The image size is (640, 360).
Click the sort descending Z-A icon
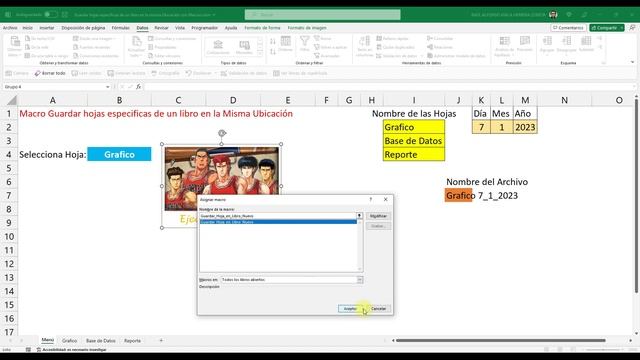(273, 51)
